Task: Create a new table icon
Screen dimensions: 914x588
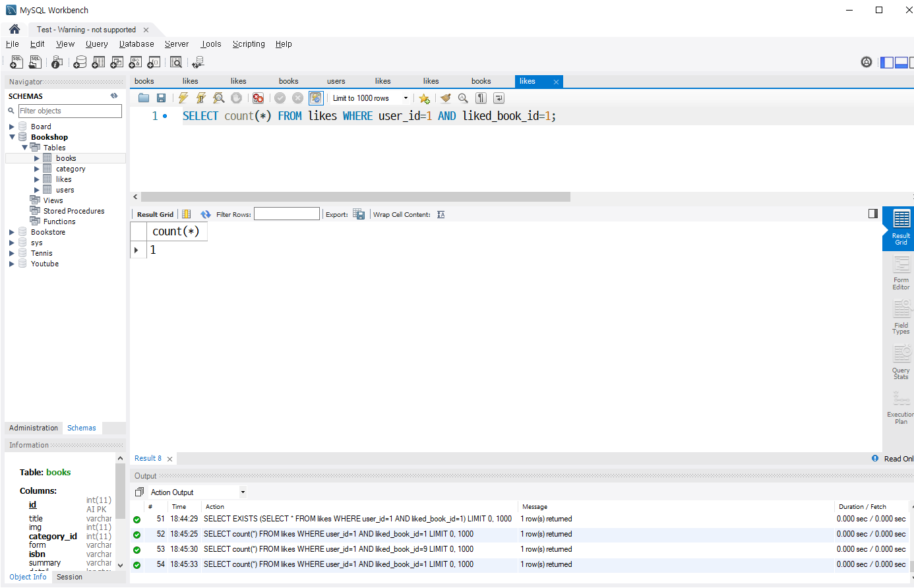Action: point(98,62)
